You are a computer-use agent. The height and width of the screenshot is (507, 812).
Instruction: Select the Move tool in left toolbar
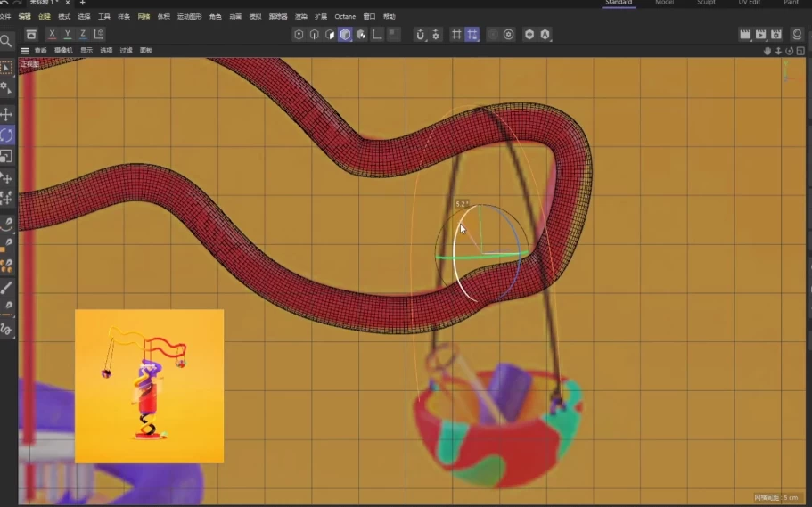tap(6, 114)
